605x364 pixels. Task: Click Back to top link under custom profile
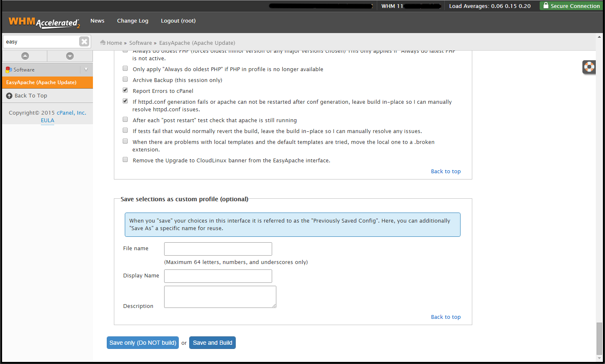446,317
